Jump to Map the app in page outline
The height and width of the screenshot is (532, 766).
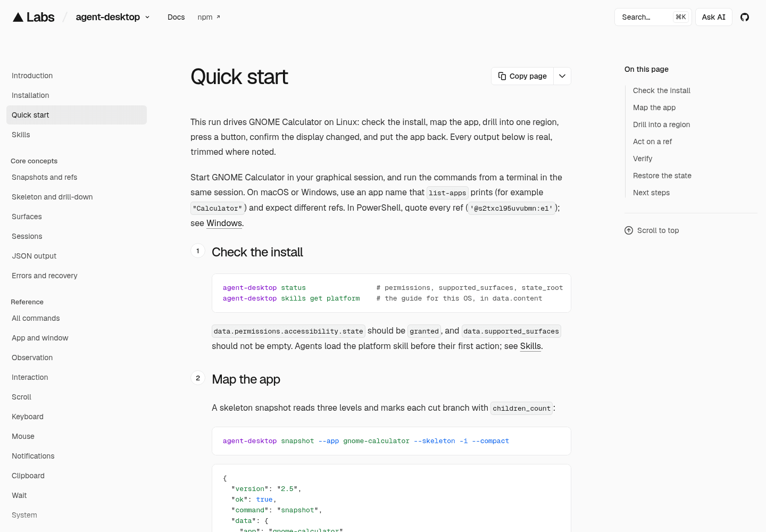coord(654,107)
